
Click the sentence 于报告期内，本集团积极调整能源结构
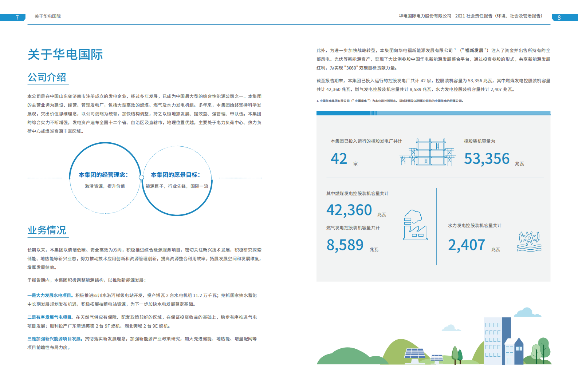coord(87,280)
